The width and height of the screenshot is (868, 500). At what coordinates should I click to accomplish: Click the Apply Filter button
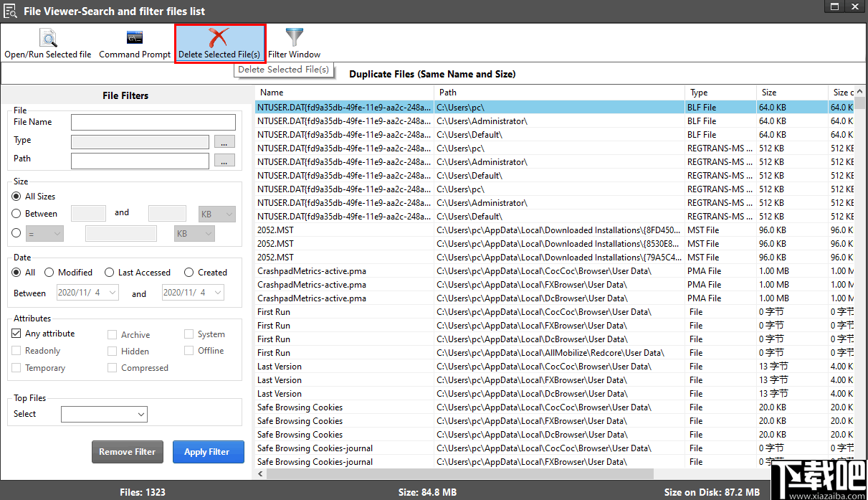click(x=208, y=451)
